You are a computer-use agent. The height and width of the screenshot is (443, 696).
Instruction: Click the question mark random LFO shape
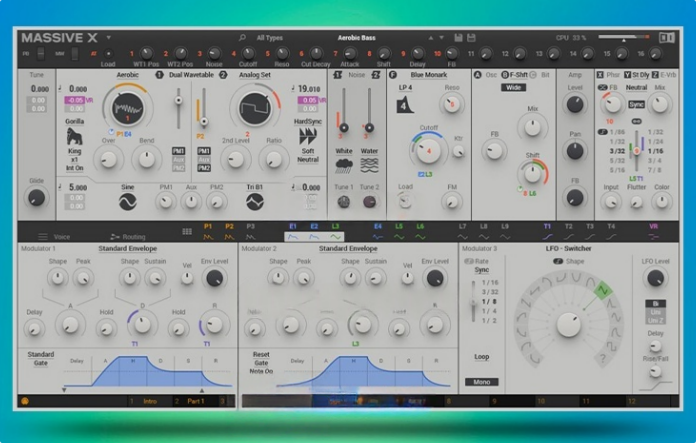(x=602, y=358)
